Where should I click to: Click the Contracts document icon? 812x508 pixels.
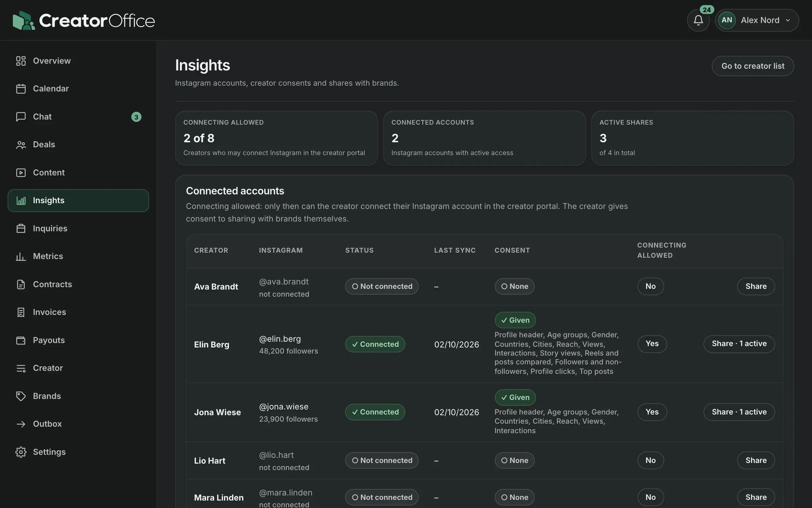tap(21, 284)
